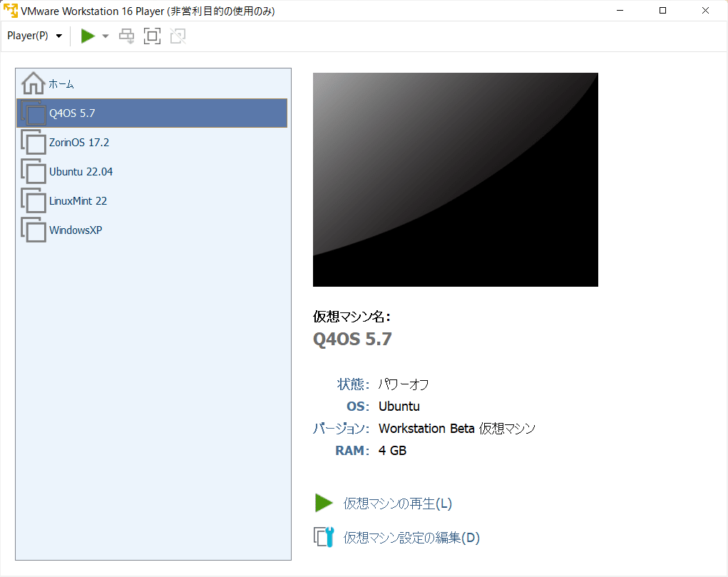The image size is (728, 577).
Task: Select the Ubuntu 22.04 virtual machine
Action: [x=152, y=171]
